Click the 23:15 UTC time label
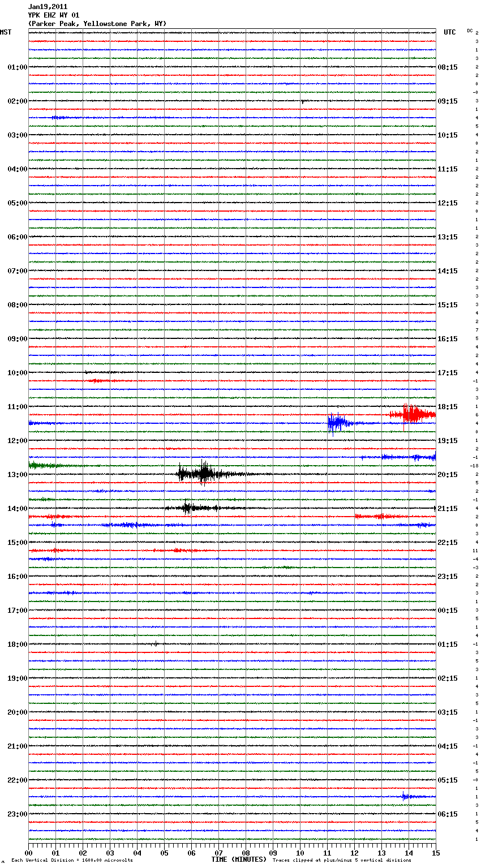The width and height of the screenshot is (481, 868). pos(448,577)
